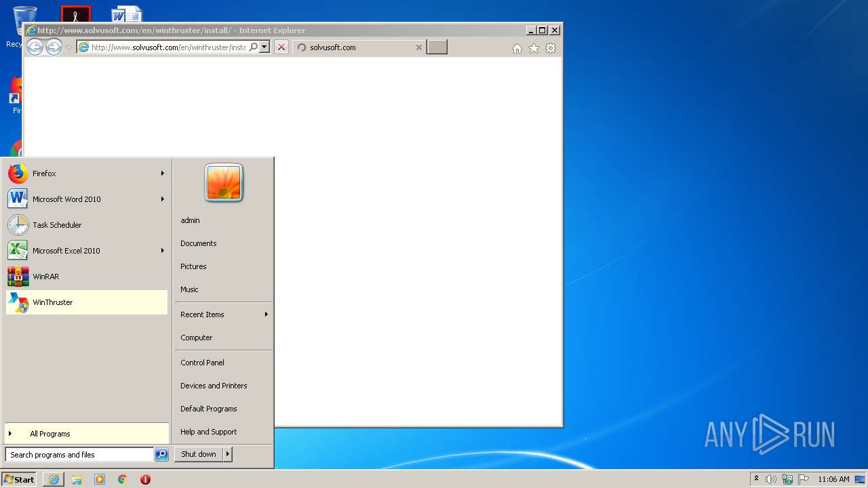Viewport: 868px width, 488px height.
Task: Open WinRAR from the Start menu
Action: [86, 277]
